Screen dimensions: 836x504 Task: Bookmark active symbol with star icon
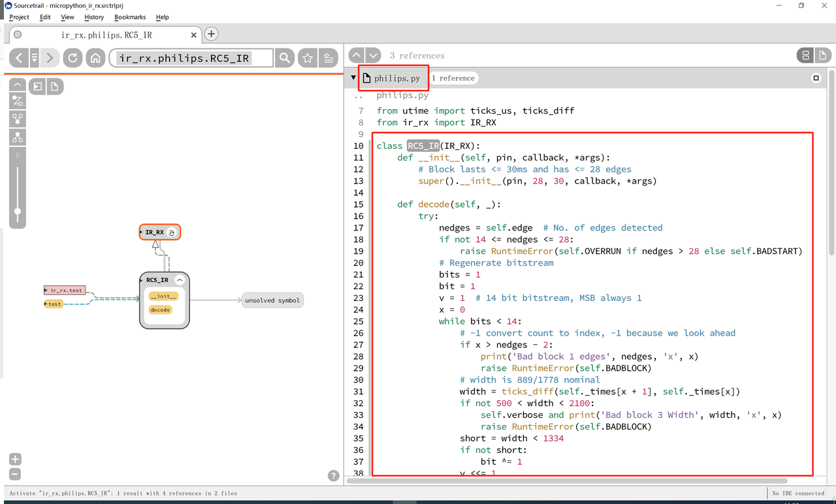point(308,58)
